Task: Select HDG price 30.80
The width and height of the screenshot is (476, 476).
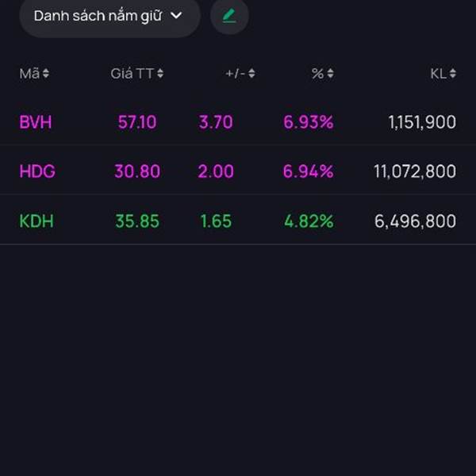Action: point(137,171)
